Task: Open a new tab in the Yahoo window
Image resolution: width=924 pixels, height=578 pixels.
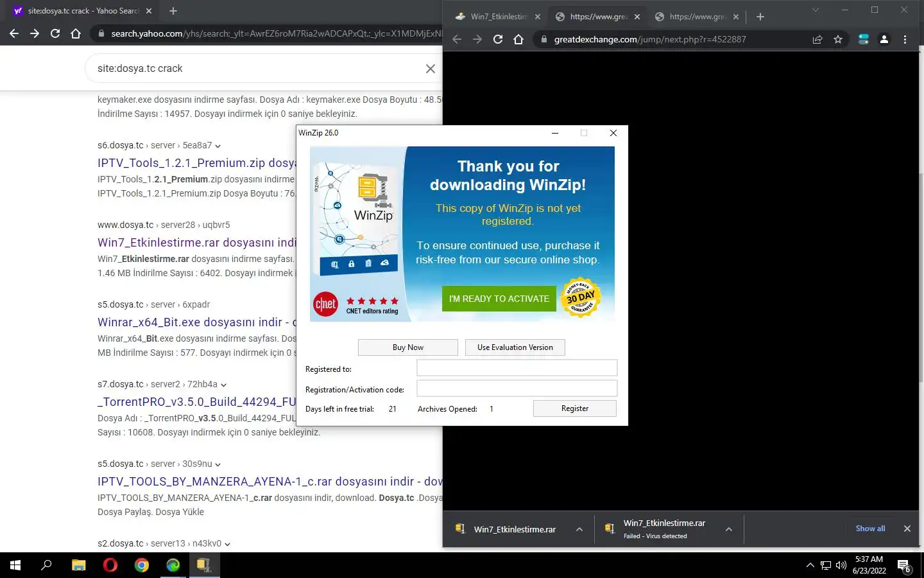Action: click(173, 11)
